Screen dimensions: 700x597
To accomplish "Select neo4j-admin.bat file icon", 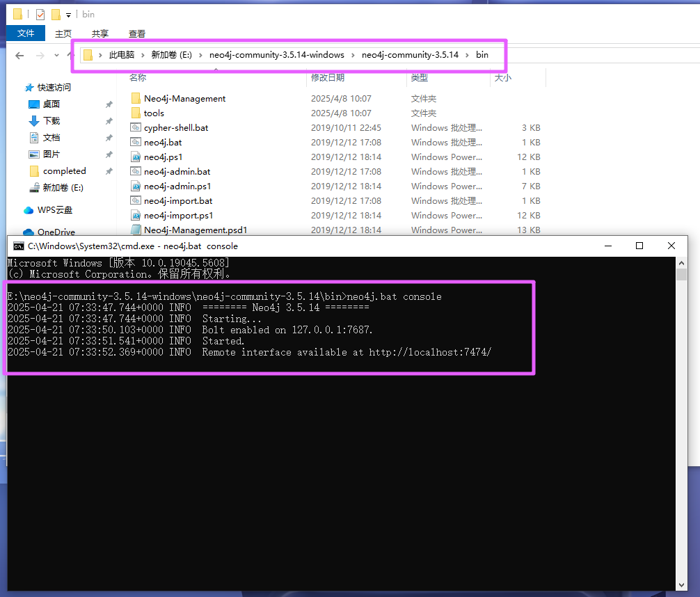I will click(x=136, y=171).
